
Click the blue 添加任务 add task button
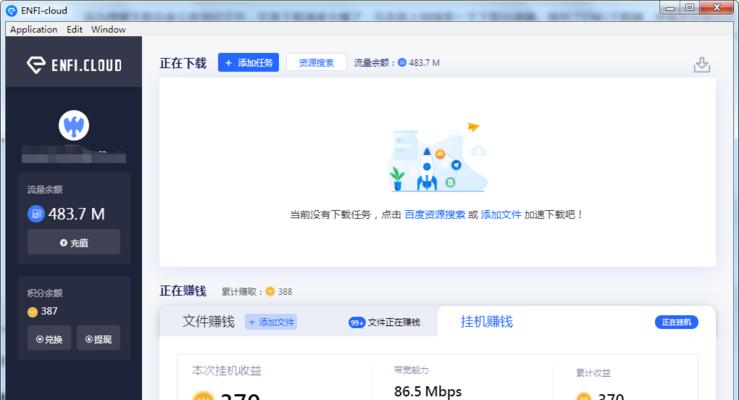248,63
